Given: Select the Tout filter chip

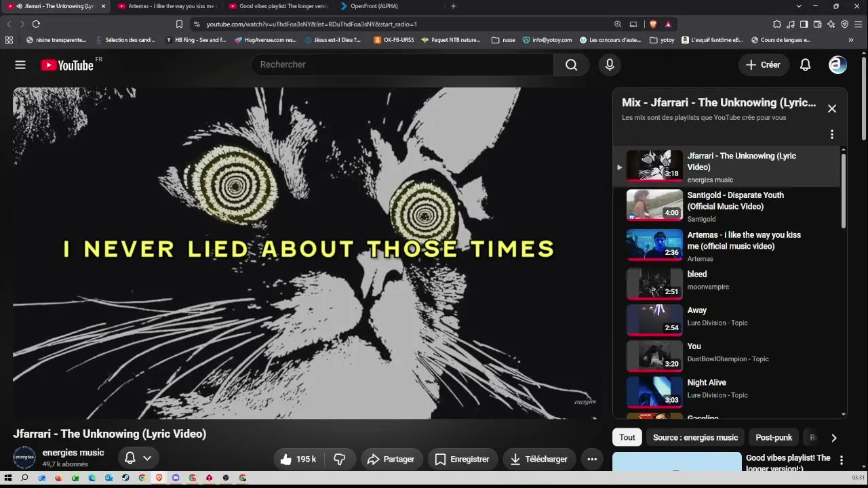Looking at the screenshot, I should point(627,437).
